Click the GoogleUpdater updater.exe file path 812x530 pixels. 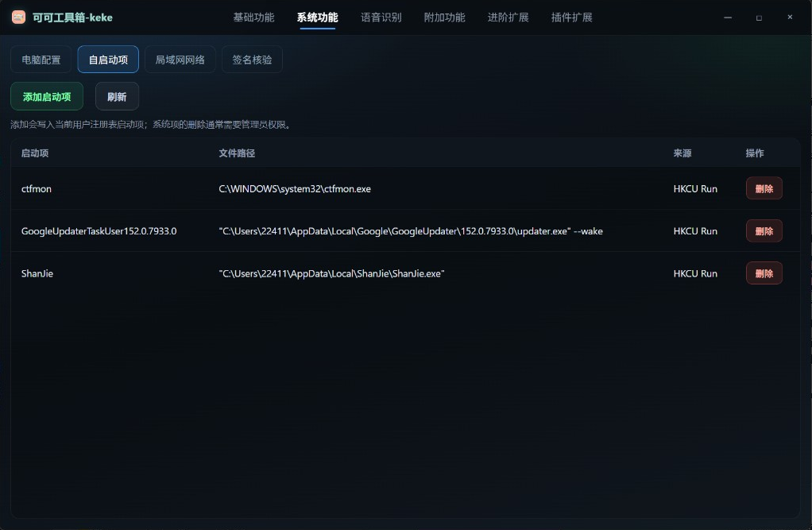(411, 231)
